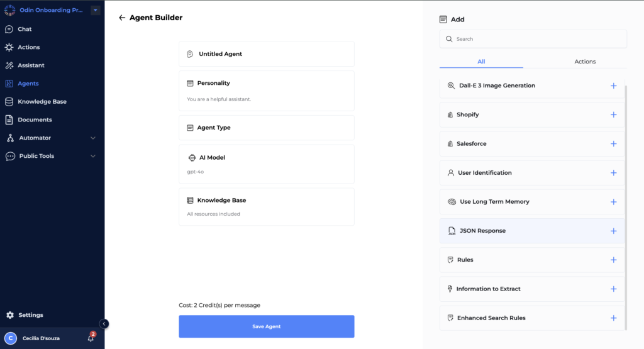Viewport: 644px width, 349px height.
Task: Open the project switcher dropdown arrow
Action: tap(95, 10)
